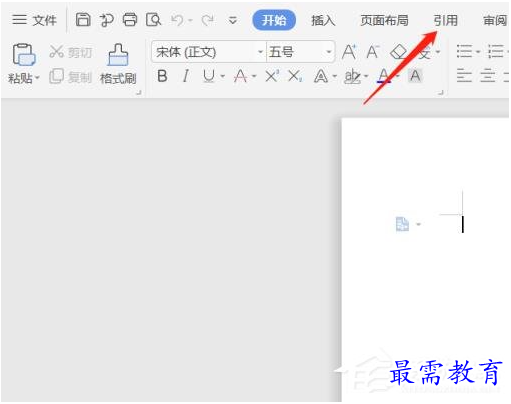511x404 pixels.
Task: Select the 开始 tab
Action: pyautogui.click(x=274, y=20)
